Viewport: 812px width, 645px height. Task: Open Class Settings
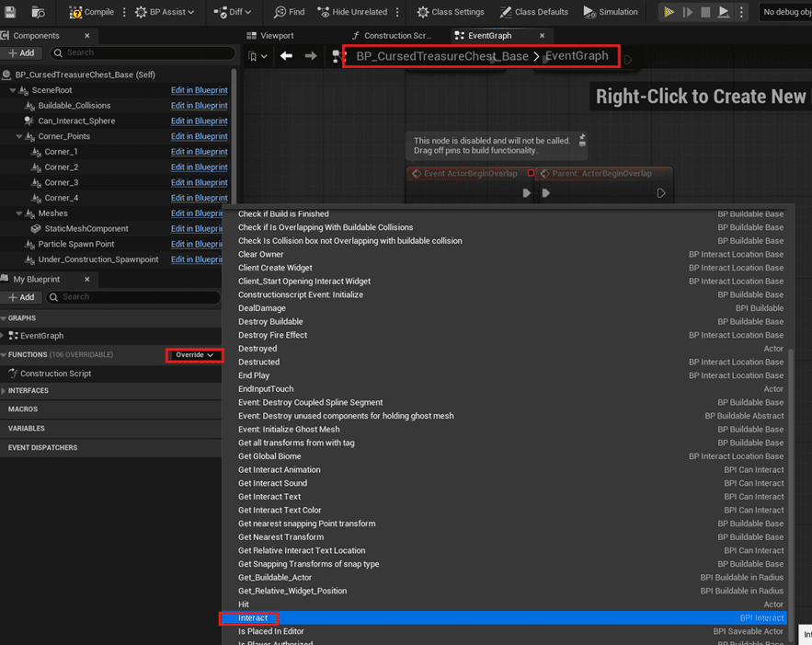pos(451,11)
